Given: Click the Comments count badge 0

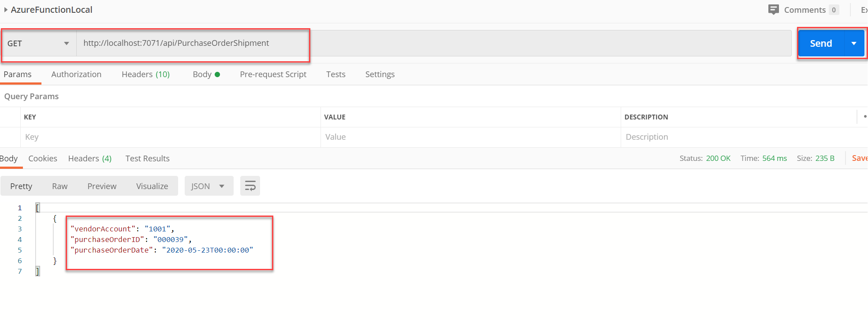Looking at the screenshot, I should 834,10.
